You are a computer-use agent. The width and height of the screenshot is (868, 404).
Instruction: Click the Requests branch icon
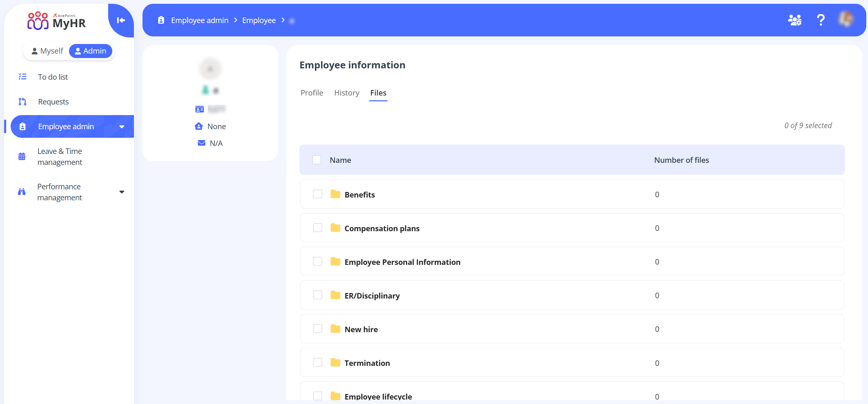(x=22, y=102)
